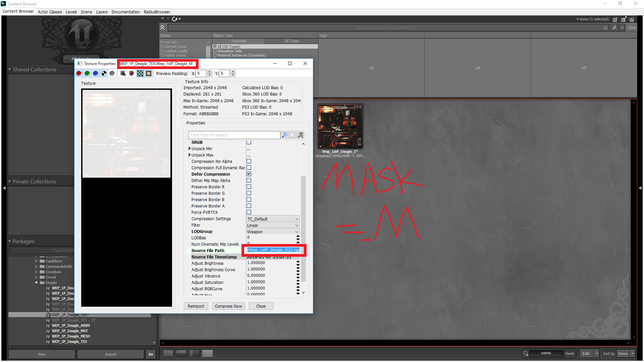Viewport: 644px width, 362px height.
Task: Click the Reimport button
Action: coord(196,306)
